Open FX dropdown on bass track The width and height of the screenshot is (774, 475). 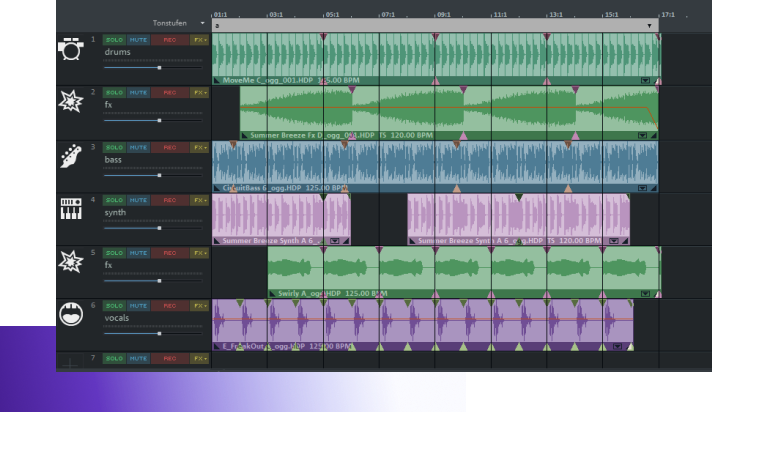coord(199,148)
